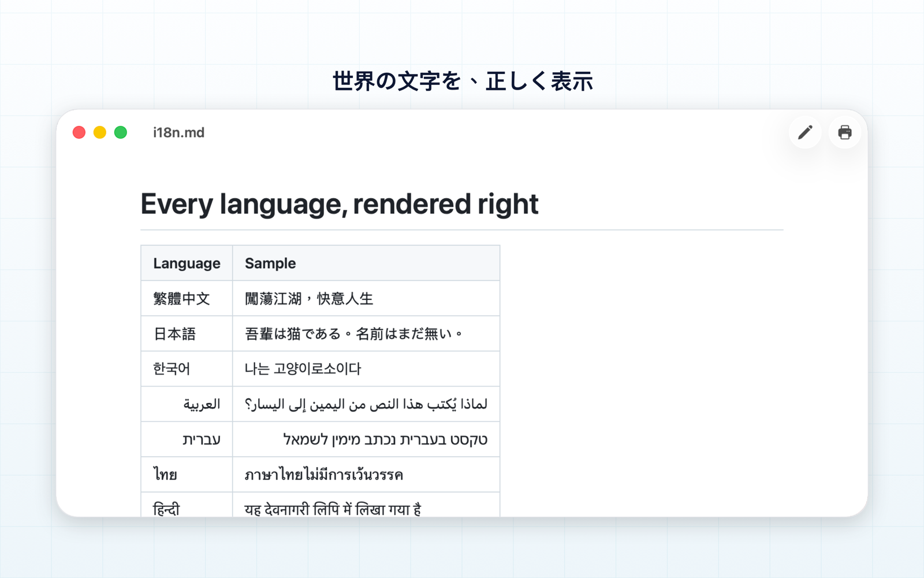This screenshot has height=578, width=924.
Task: Select the Arabic العربية language cell
Action: [x=187, y=404]
